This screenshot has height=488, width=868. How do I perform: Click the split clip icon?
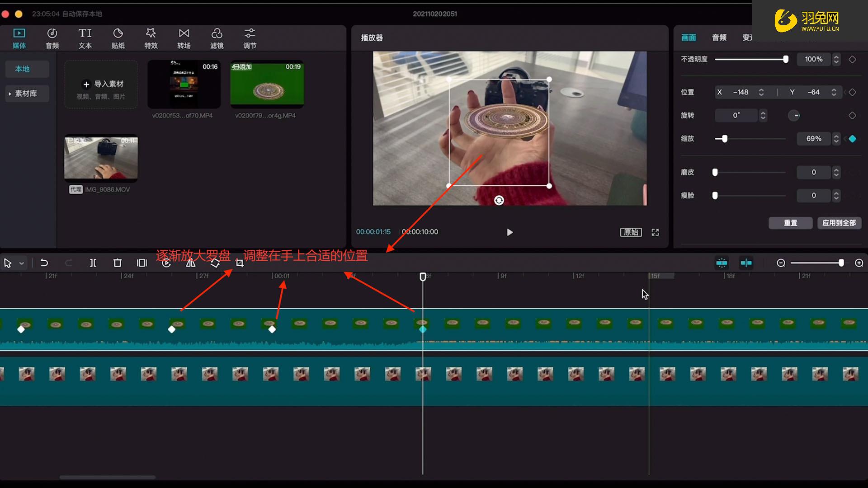tap(93, 263)
